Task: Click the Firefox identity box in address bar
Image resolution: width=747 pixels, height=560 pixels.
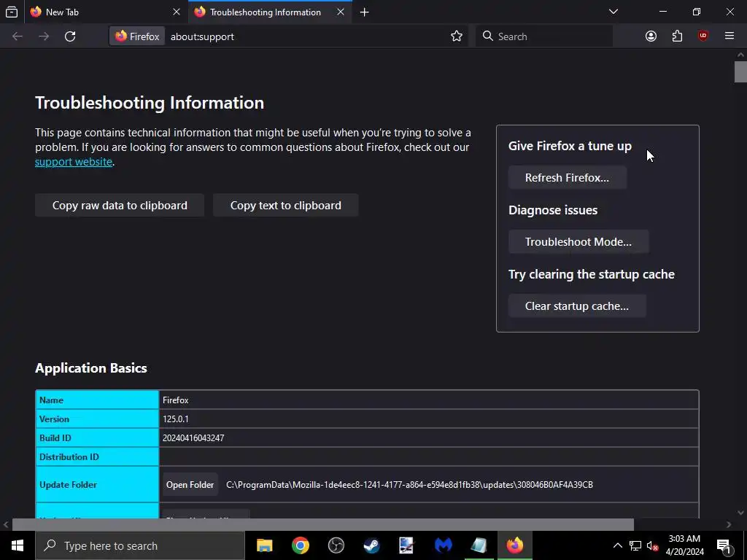Action: pos(137,36)
